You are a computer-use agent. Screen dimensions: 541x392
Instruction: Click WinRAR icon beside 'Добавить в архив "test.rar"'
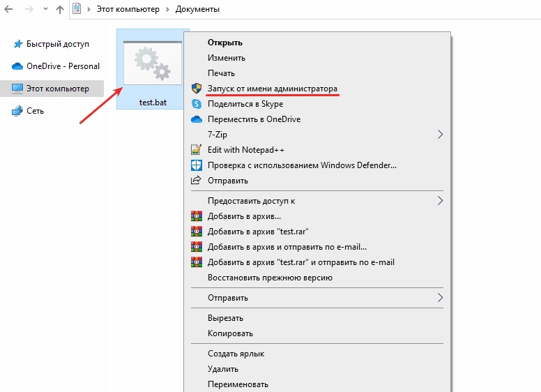(197, 231)
